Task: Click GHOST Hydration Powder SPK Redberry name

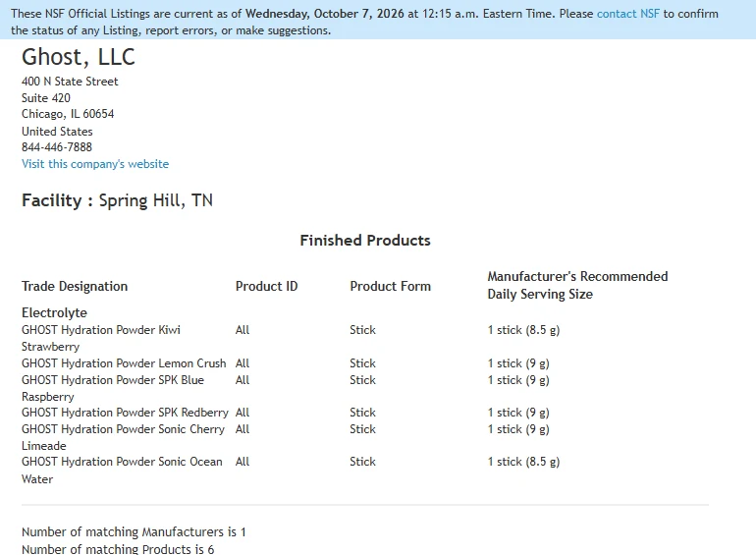Action: coord(125,413)
